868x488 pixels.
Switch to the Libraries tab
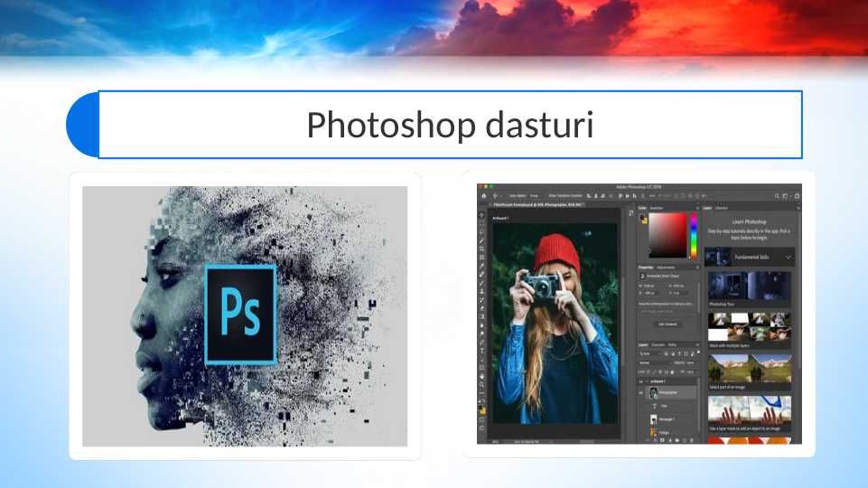click(x=722, y=208)
